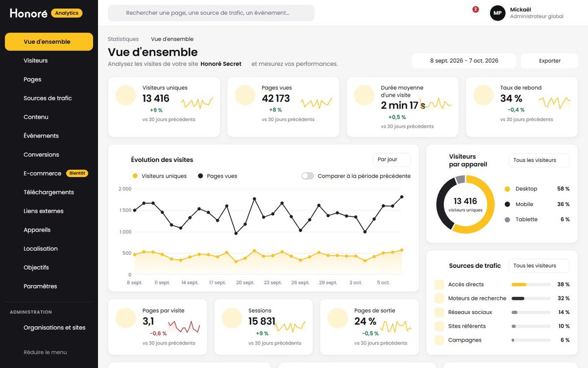Viewport: 588px width, 368px height.
Task: Open the Pages menu item
Action: [49, 79]
